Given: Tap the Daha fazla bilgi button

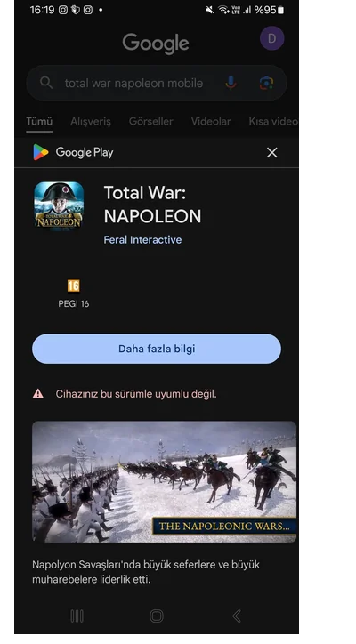Looking at the screenshot, I should 157,349.
